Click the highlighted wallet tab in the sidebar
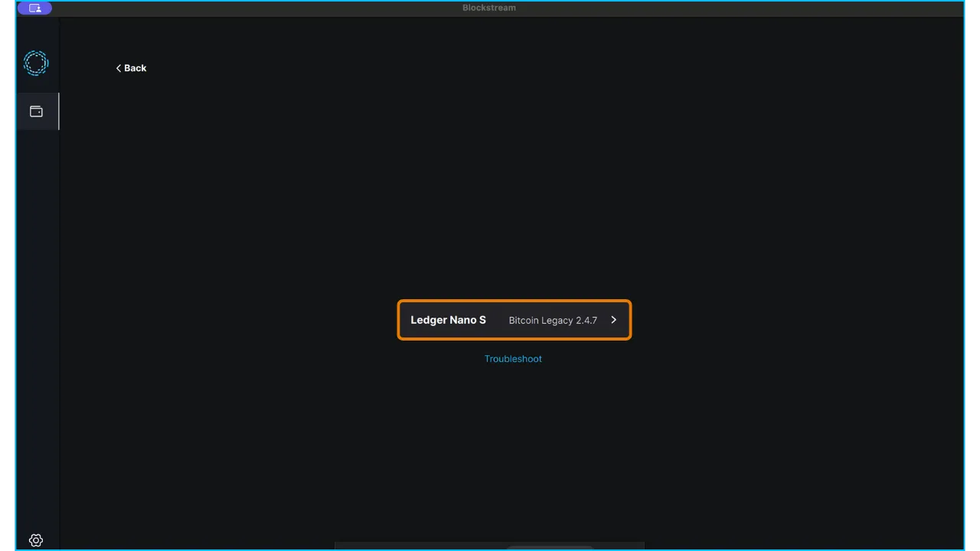This screenshot has width=980, height=551. pos(36,112)
